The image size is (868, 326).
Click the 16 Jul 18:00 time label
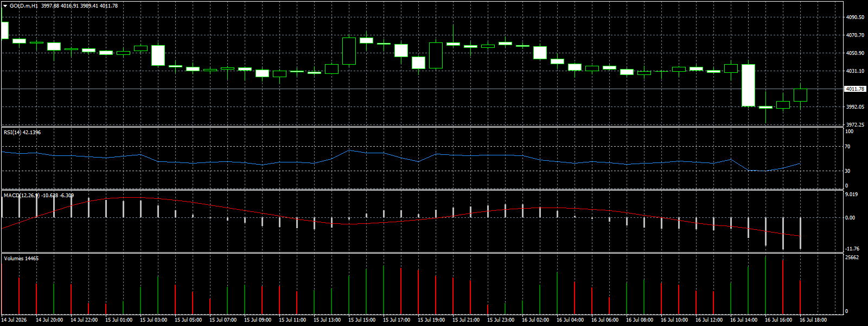click(813, 320)
